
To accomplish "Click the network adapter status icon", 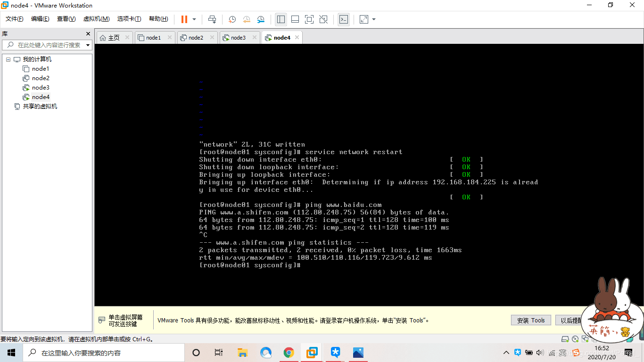I will point(585,339).
